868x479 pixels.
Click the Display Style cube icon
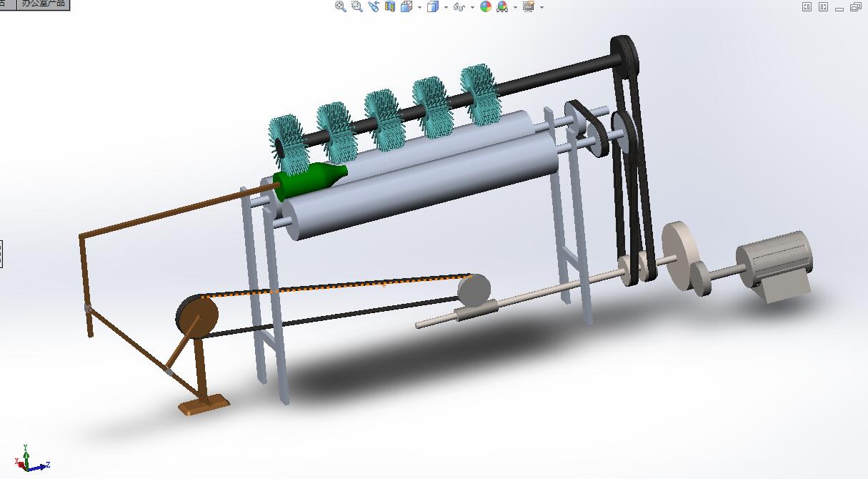(432, 6)
